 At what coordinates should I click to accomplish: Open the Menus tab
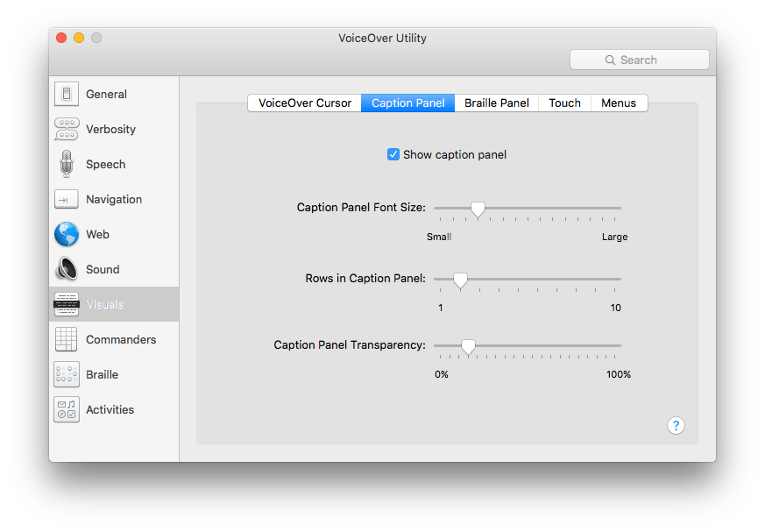click(x=619, y=103)
